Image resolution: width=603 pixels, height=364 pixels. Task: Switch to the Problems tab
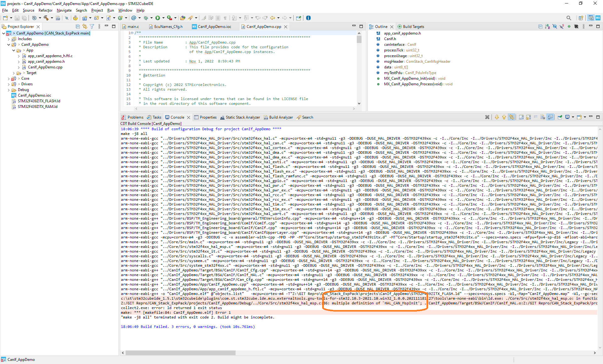click(x=133, y=117)
